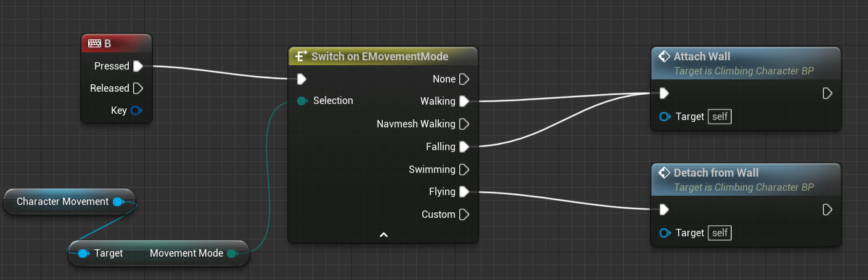868x280 pixels.
Task: Click the Attach Wall input execution pin
Action: 663,94
